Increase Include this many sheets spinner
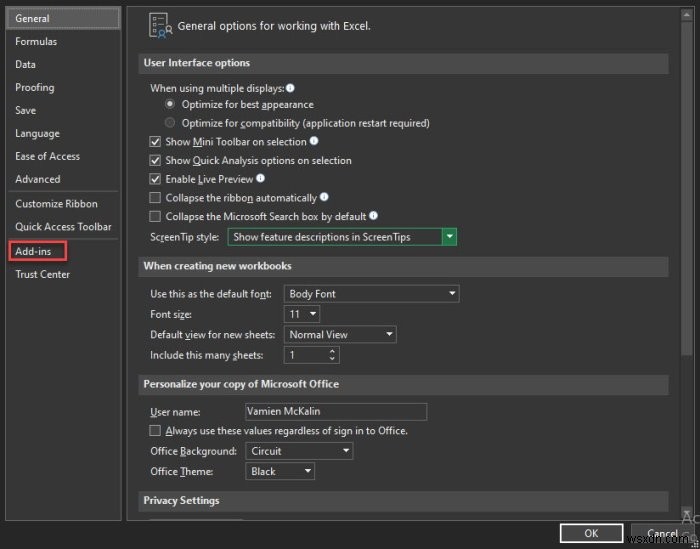This screenshot has height=549, width=700. 332,352
